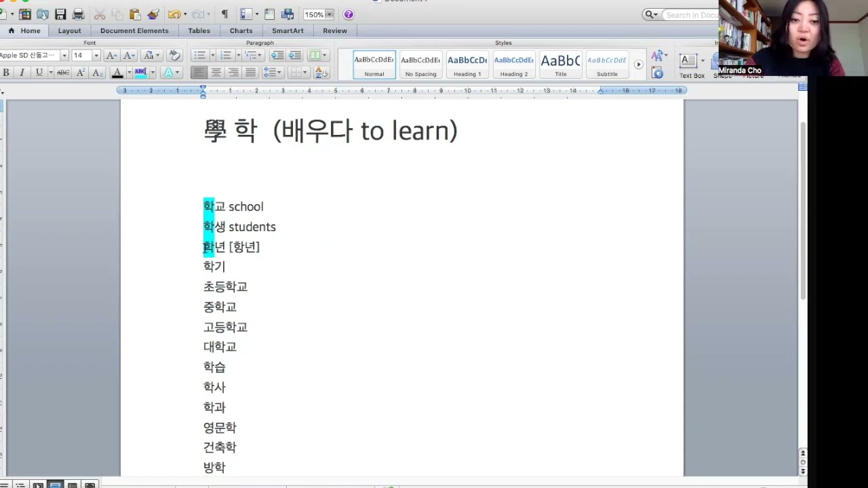
Task: Center align the text
Action: [x=216, y=73]
